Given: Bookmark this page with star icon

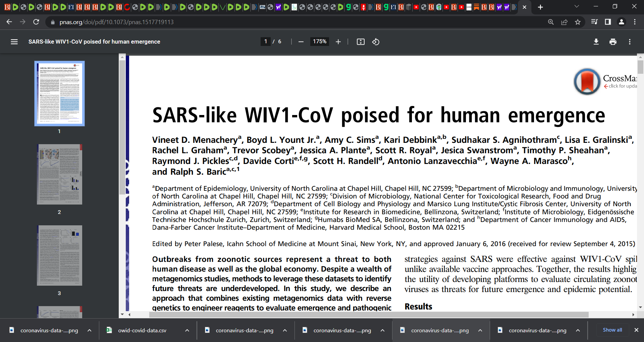Looking at the screenshot, I should pos(578,22).
